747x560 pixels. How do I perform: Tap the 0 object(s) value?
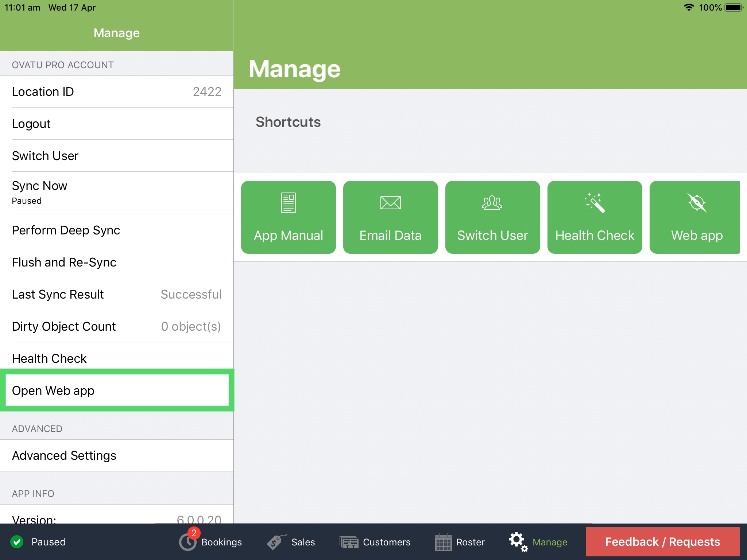click(191, 326)
